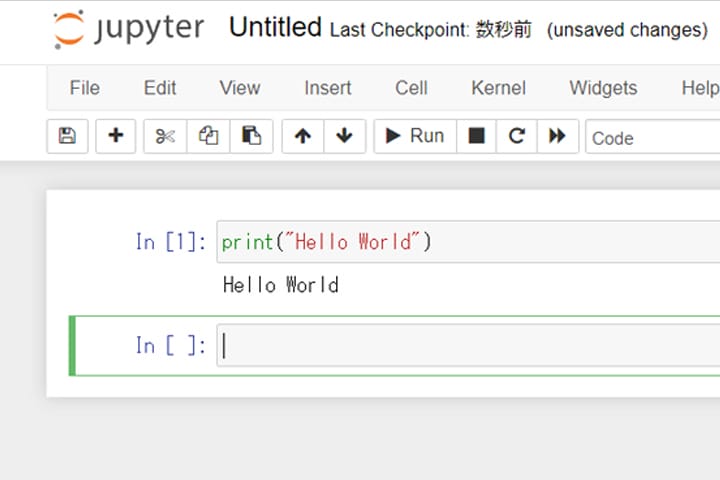Interrupt the kernel with stop icon
The height and width of the screenshot is (480, 720).
(477, 136)
